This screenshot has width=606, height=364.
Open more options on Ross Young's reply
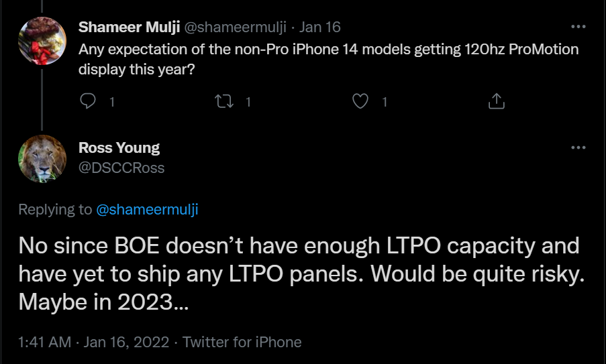pyautogui.click(x=578, y=147)
